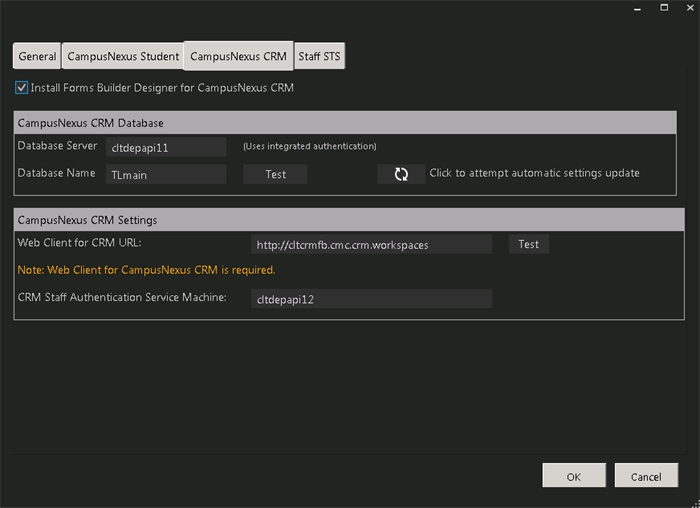Minimize the settings window
Screen dimensions: 700x508
click(638, 8)
